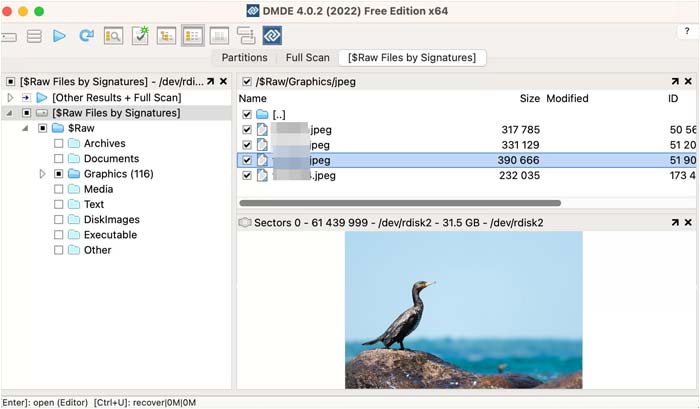Uncheck the 390 666 jpeg file checkbox
The image size is (700, 409).
(247, 160)
